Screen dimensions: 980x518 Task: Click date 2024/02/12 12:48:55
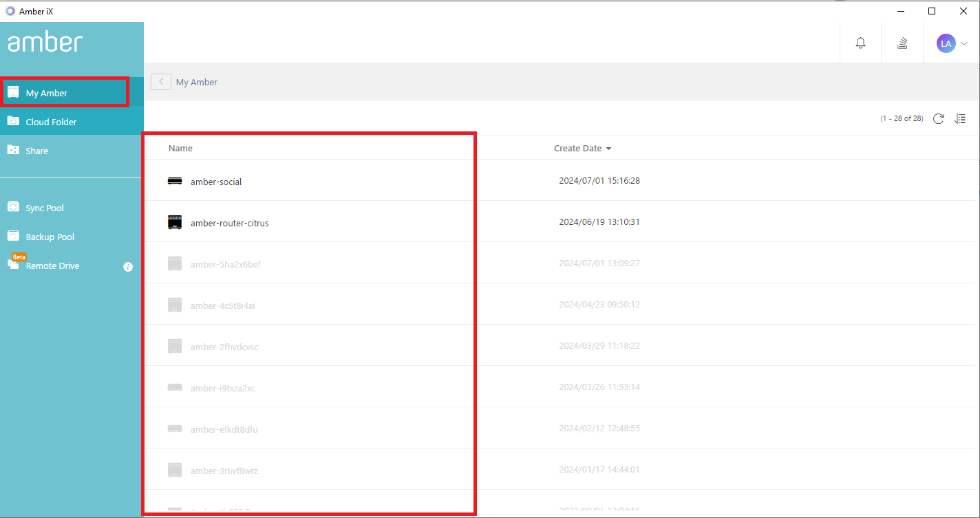[x=599, y=429]
